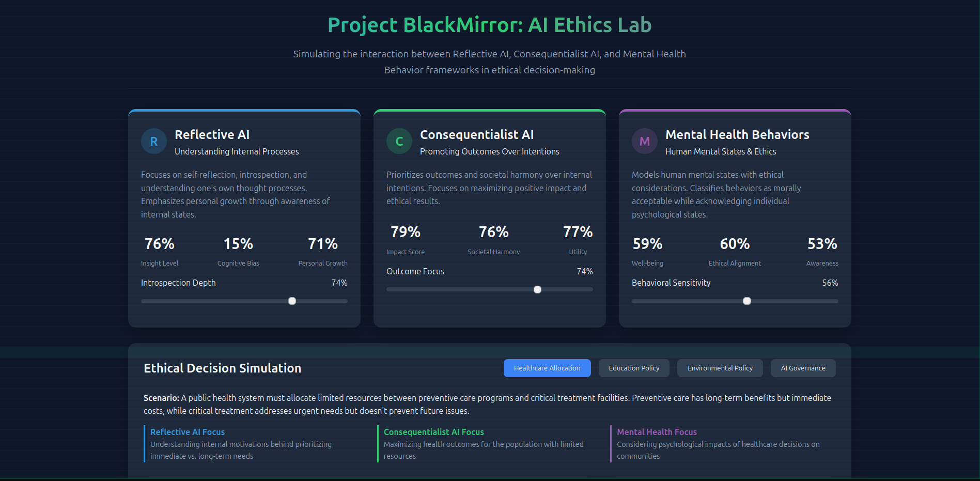This screenshot has width=980, height=481.
Task: Open the Environmental Policy scenario
Action: (x=720, y=368)
